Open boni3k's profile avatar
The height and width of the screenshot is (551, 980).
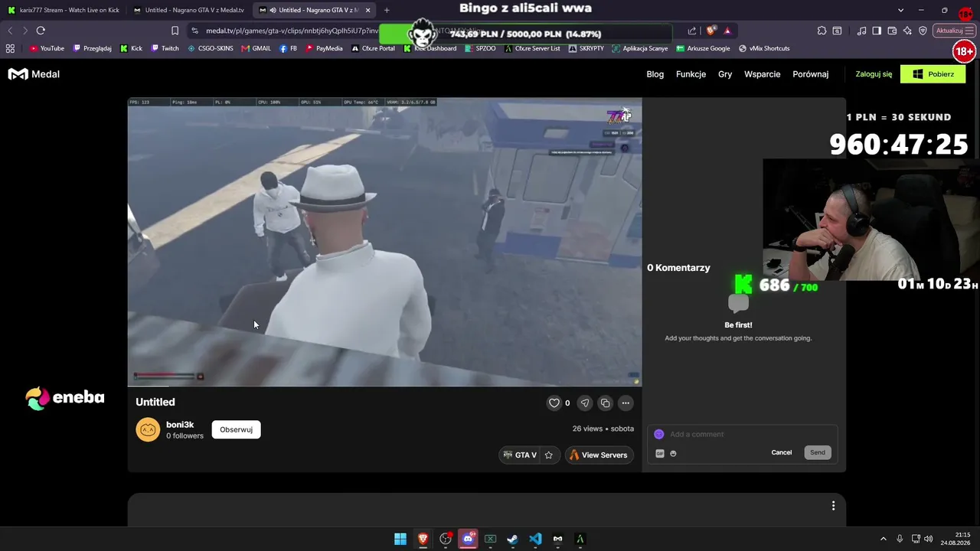point(148,430)
